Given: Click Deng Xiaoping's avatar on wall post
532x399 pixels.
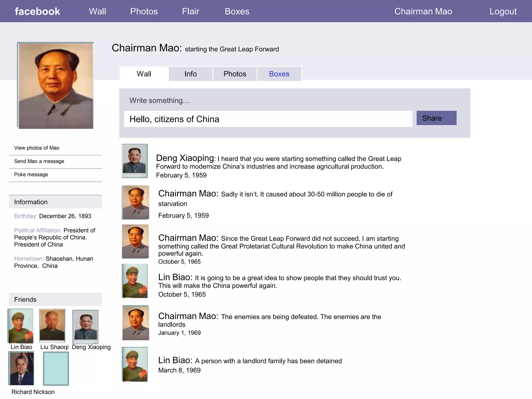Looking at the screenshot, I should 135,161.
